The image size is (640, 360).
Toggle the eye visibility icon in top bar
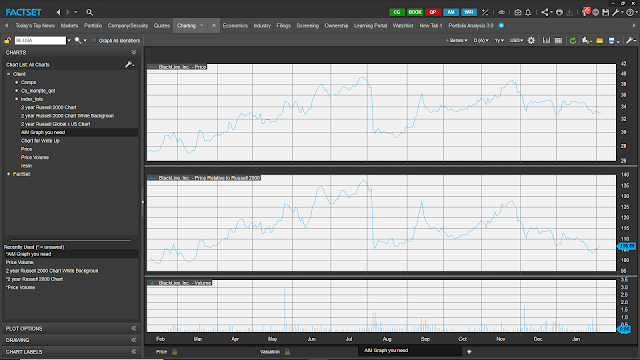tap(501, 12)
